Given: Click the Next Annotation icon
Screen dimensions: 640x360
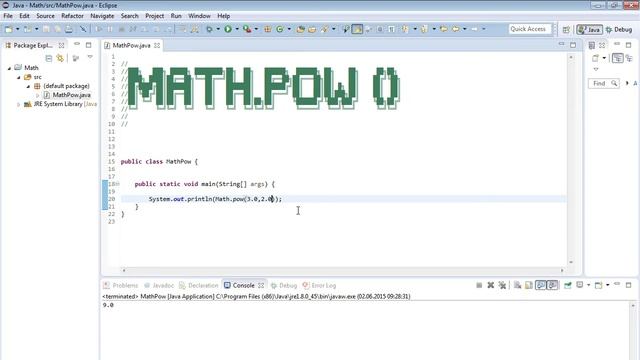Looking at the screenshot, I should pos(405,29).
